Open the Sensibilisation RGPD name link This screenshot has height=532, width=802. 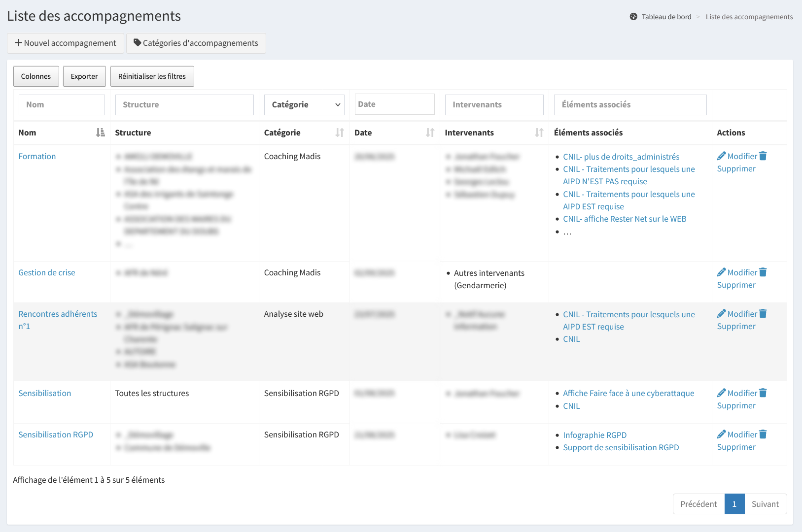tap(56, 434)
